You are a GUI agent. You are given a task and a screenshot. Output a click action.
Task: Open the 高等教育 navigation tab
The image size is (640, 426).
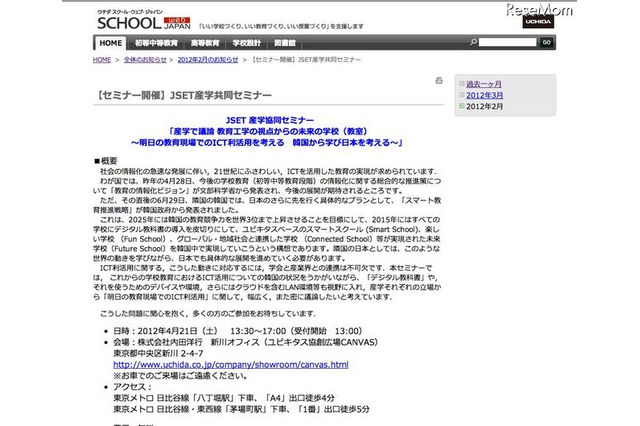(x=205, y=43)
